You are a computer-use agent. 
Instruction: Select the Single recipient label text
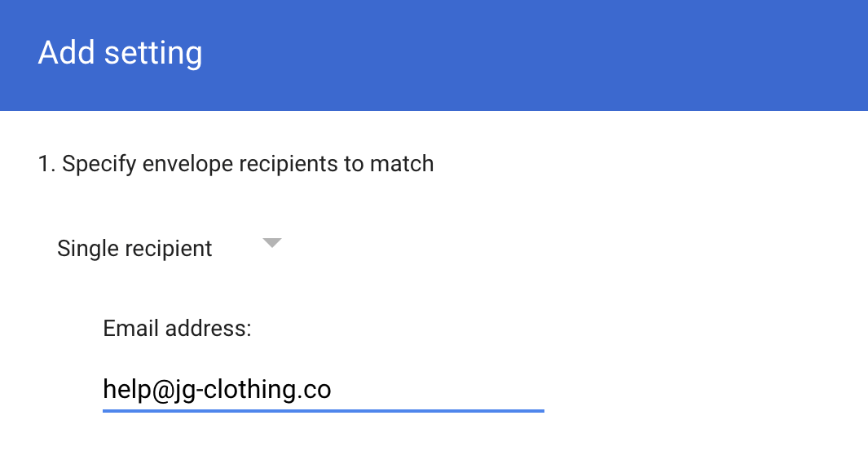pyautogui.click(x=134, y=248)
